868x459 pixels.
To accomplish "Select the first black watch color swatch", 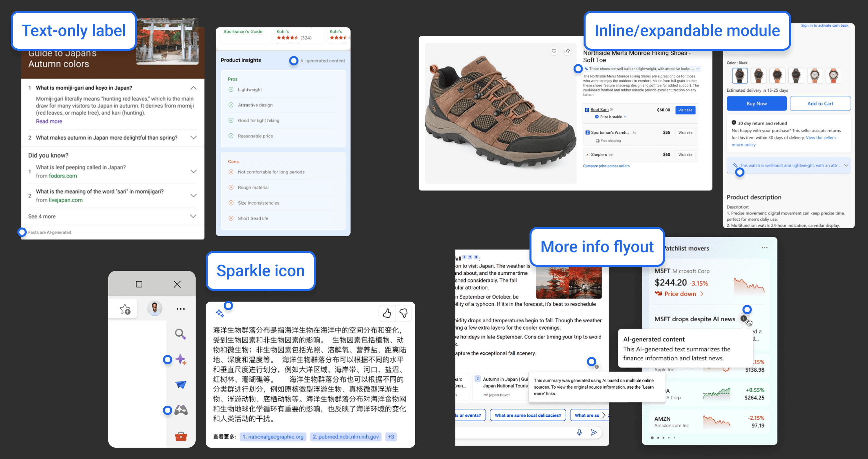I will point(739,75).
